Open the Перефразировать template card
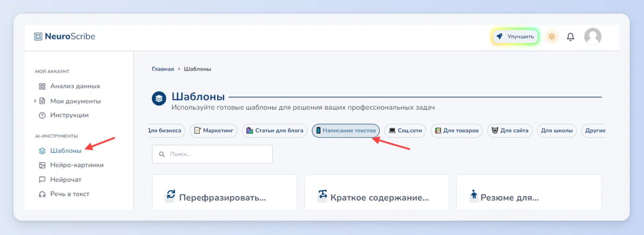Viewport: 644px width, 235px height. click(224, 193)
